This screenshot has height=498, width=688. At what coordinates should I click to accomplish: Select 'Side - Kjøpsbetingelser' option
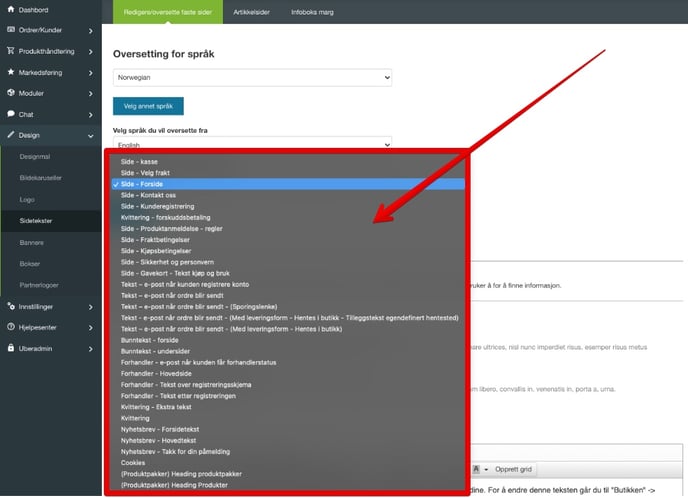click(288, 251)
